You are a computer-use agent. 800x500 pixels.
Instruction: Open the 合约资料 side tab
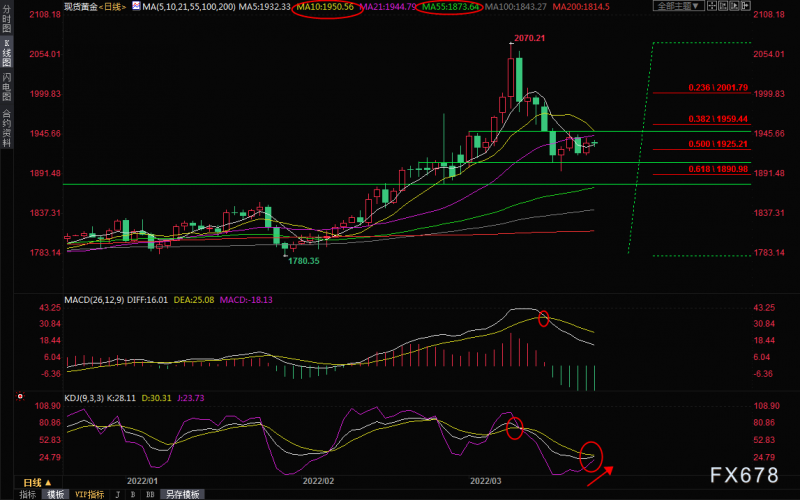(7, 128)
